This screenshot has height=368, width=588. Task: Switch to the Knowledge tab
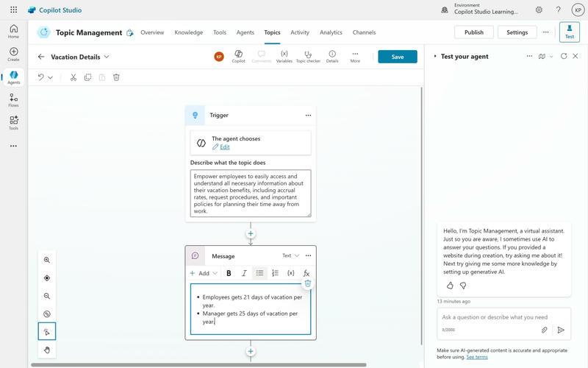[189, 32]
